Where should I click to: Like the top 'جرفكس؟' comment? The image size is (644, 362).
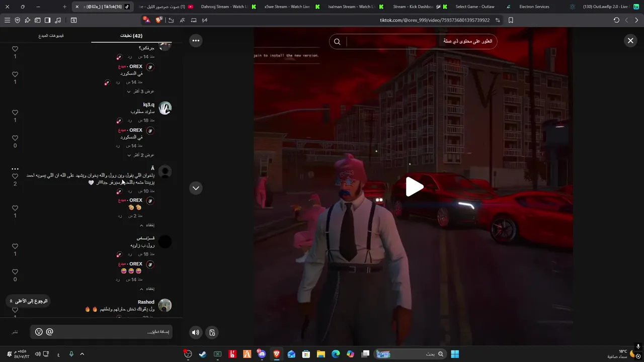[15, 49]
